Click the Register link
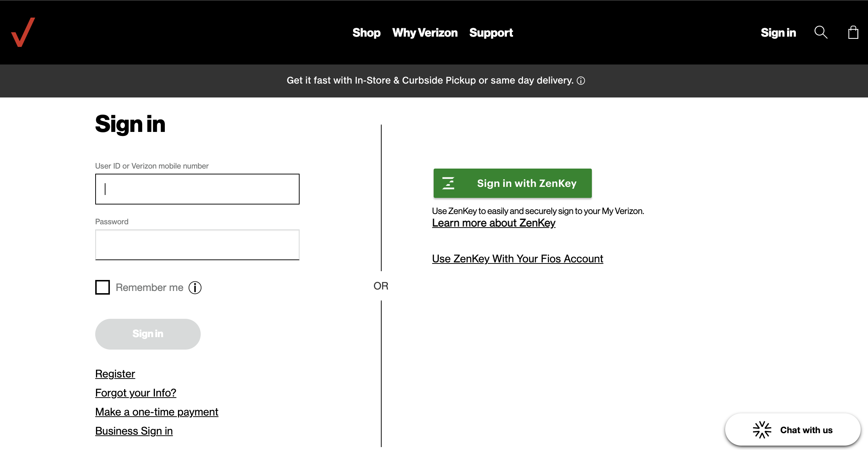This screenshot has height=450, width=868. pyautogui.click(x=115, y=374)
